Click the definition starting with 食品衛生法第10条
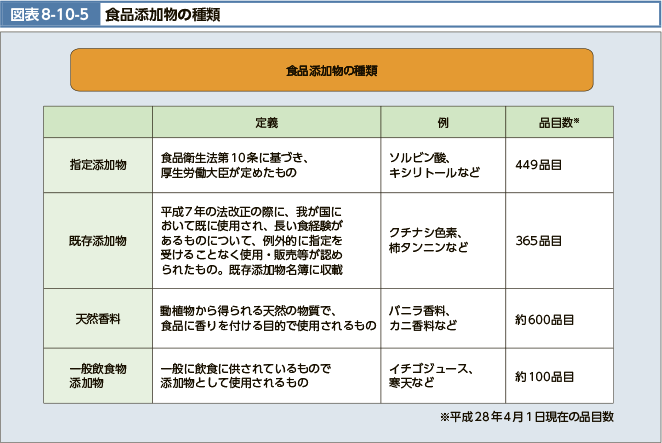Viewport: 662px width, 443px height. tap(240, 165)
